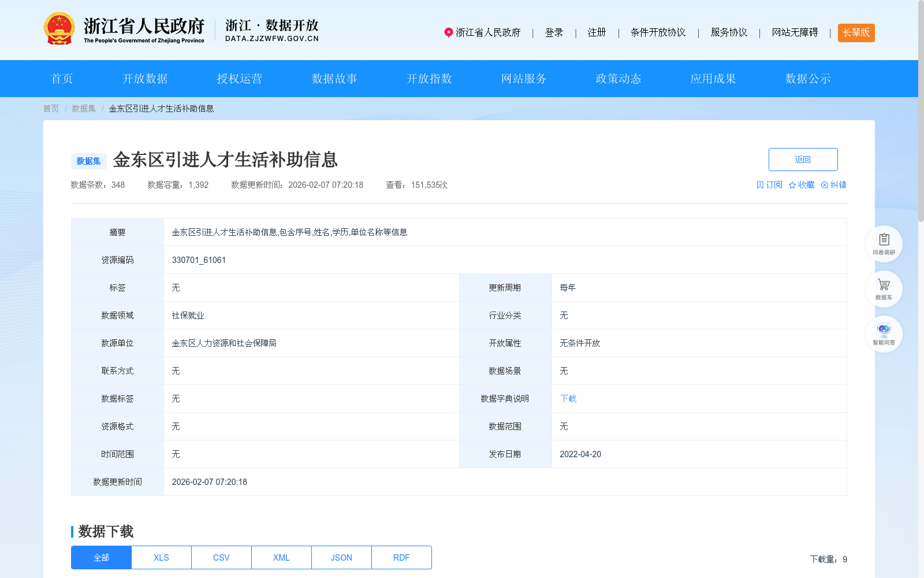Click the 数源单位 value 金东区人力资源和社会保障局
Image resolution: width=924 pixels, height=578 pixels.
point(224,343)
